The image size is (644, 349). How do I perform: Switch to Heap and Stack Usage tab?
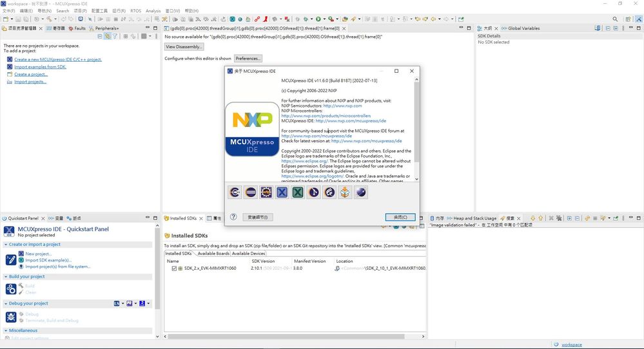coord(472,218)
